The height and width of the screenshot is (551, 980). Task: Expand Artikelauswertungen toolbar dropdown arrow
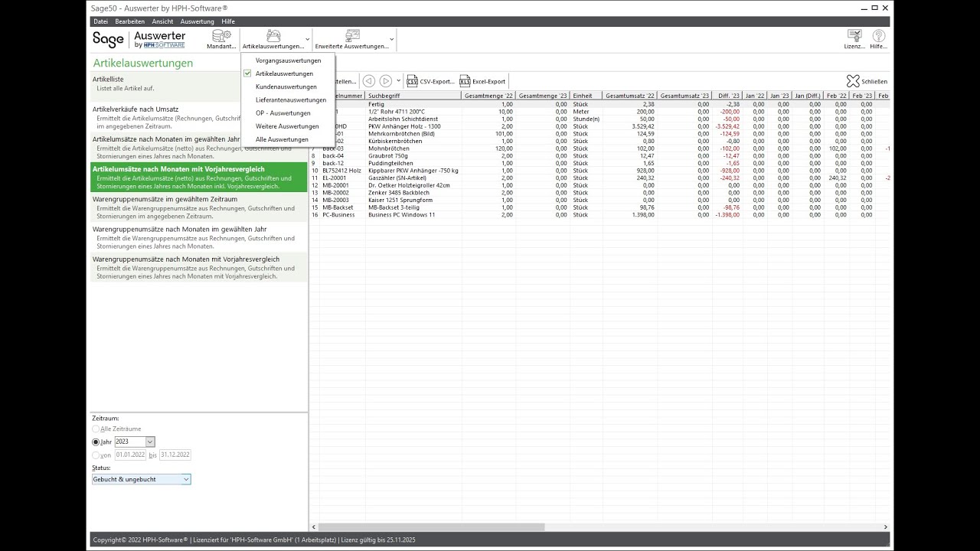tap(308, 39)
